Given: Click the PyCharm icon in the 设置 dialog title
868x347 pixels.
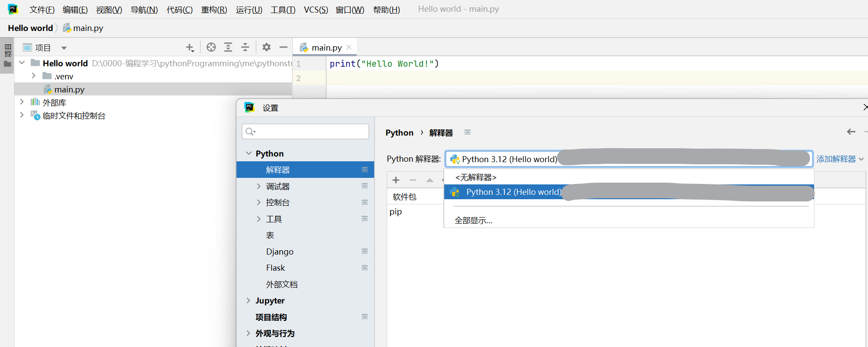Looking at the screenshot, I should (x=250, y=107).
